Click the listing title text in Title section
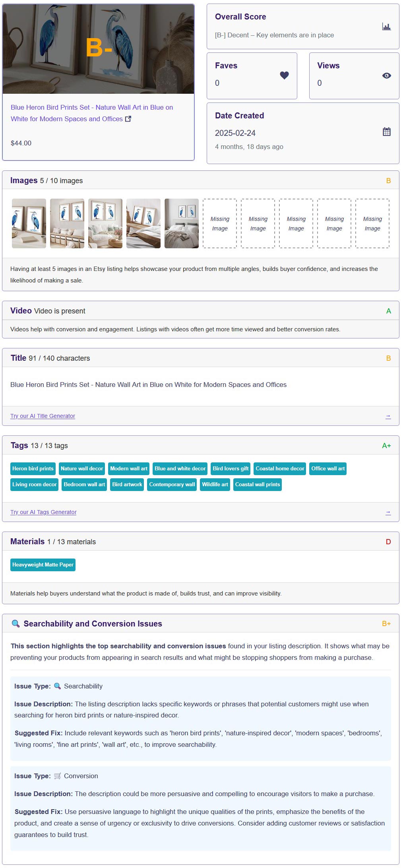The image size is (405, 868). 148,385
